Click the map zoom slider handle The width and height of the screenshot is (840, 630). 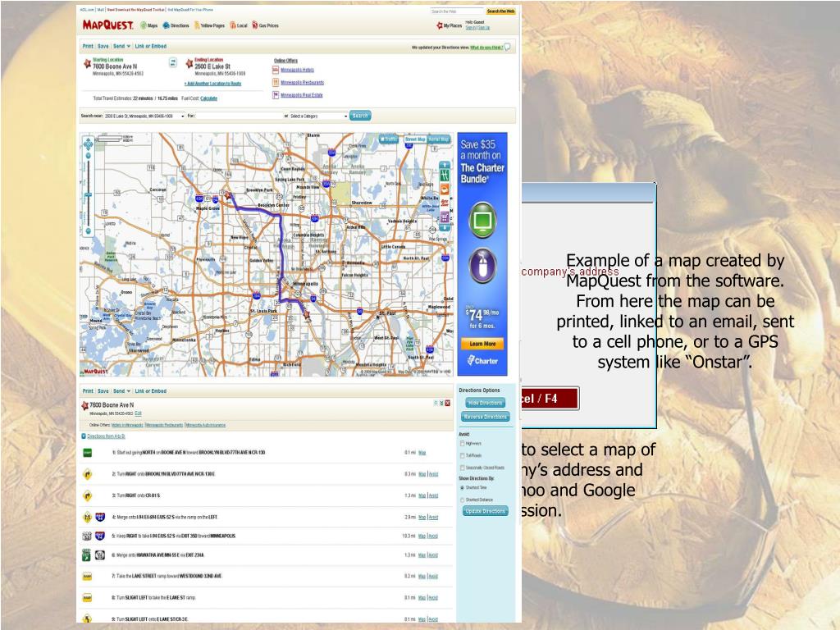[89, 195]
